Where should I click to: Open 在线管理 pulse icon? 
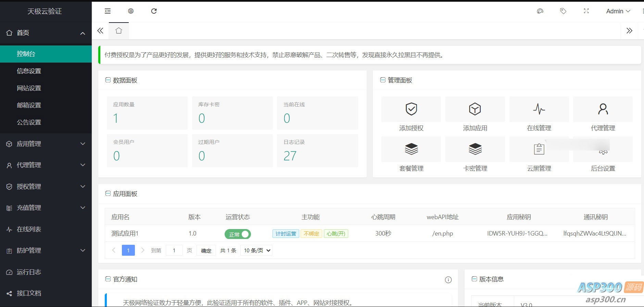coord(539,109)
